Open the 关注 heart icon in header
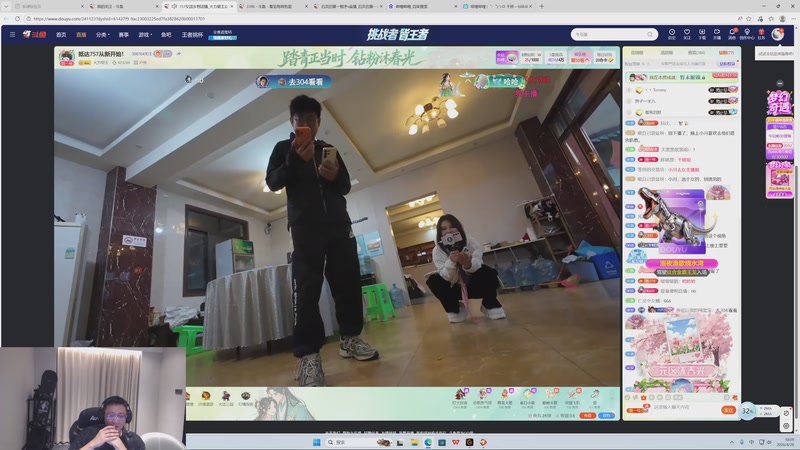 (687, 34)
